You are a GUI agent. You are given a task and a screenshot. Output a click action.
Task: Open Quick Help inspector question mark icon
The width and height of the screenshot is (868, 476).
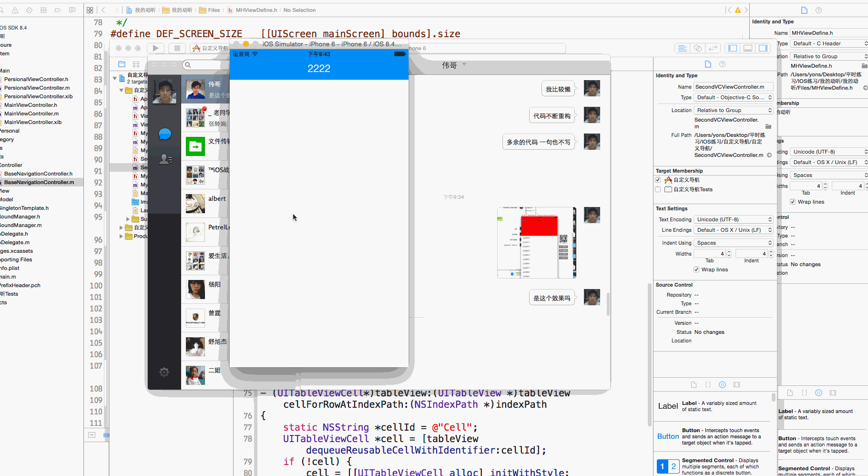[722, 64]
